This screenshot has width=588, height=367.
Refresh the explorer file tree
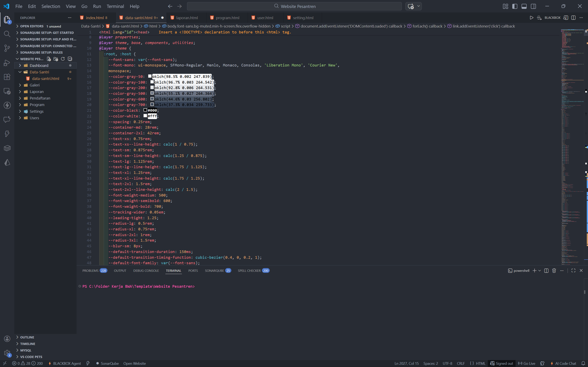tap(63, 59)
